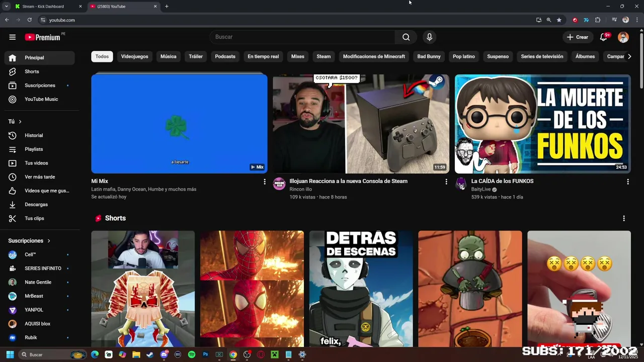The width and height of the screenshot is (644, 362).
Task: Open Tus clips in sidebar
Action: [39, 218]
